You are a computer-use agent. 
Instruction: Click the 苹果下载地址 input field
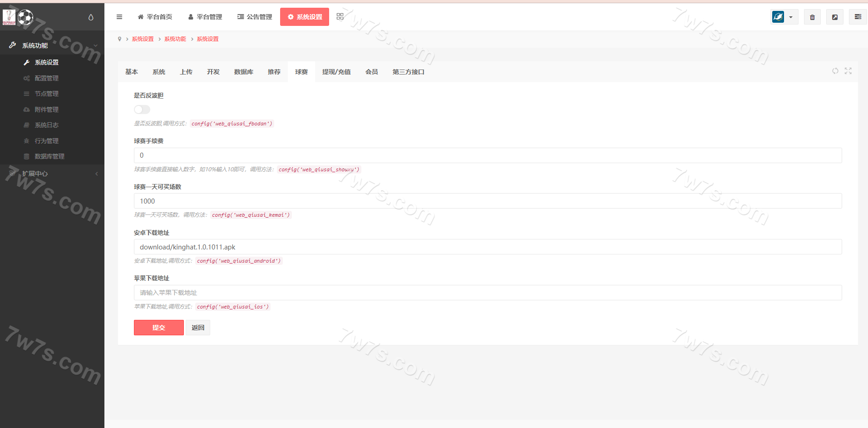[488, 293]
